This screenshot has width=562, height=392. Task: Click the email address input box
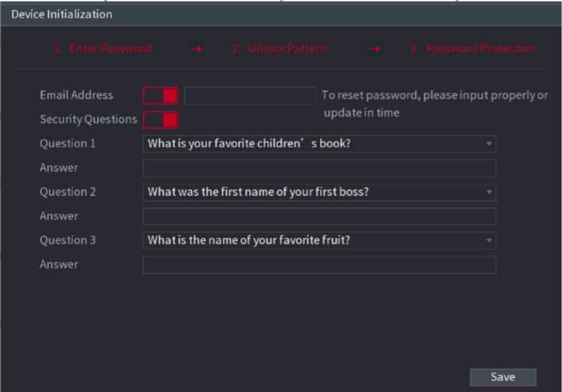(250, 96)
